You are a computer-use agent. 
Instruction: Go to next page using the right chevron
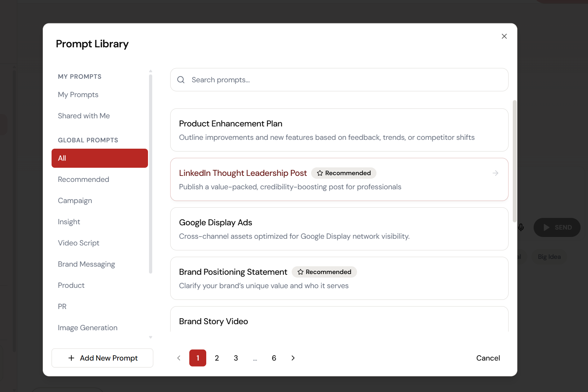[293, 358]
